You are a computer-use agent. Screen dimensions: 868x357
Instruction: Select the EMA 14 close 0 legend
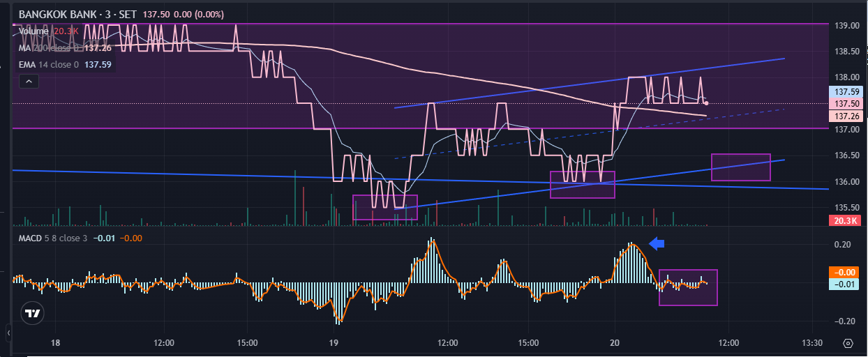pyautogui.click(x=50, y=64)
